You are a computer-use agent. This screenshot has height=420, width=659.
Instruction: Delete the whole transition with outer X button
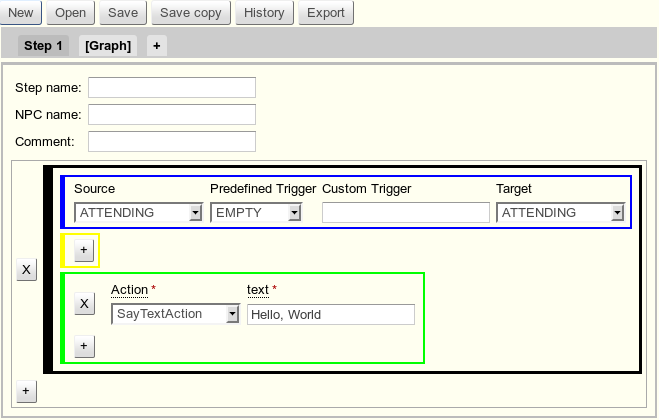[27, 270]
